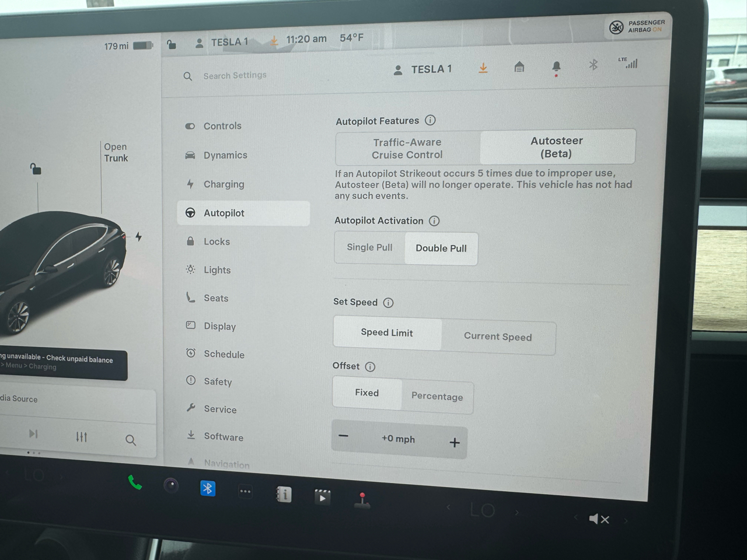
Task: Open the dashcam camera app
Action: (x=171, y=485)
